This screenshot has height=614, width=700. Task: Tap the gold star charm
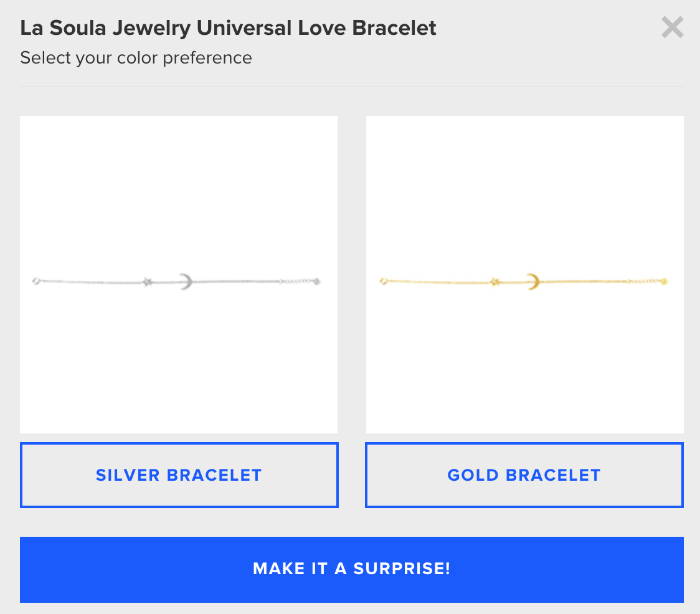pyautogui.click(x=494, y=281)
